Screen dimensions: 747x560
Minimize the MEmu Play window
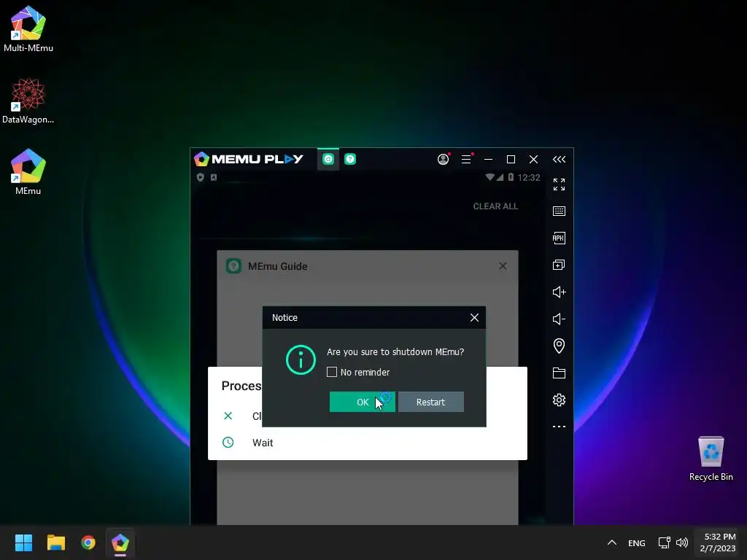(488, 159)
